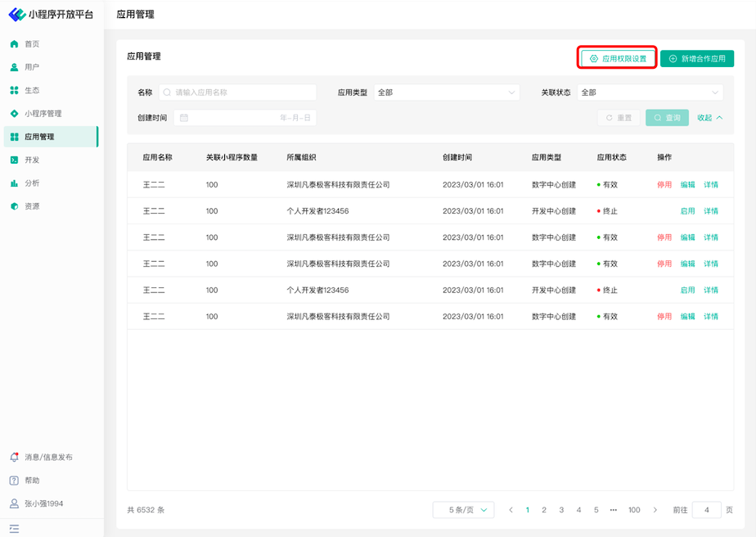Open the 5条/页 page size dropdown

pos(463,510)
